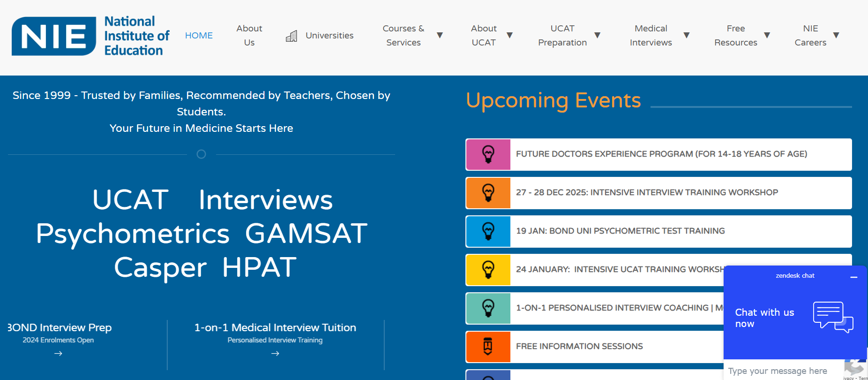
Task: Click the GAMSAT hero word
Action: [x=306, y=233]
